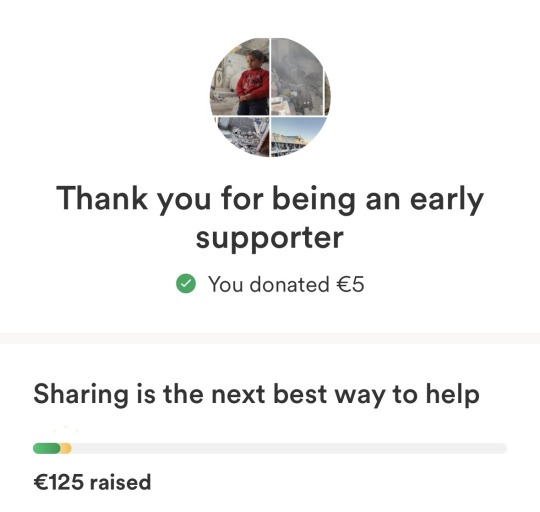Click 'Sharing is the next best way to help'
Image resolution: width=540 pixels, height=512 pixels.
[257, 395]
